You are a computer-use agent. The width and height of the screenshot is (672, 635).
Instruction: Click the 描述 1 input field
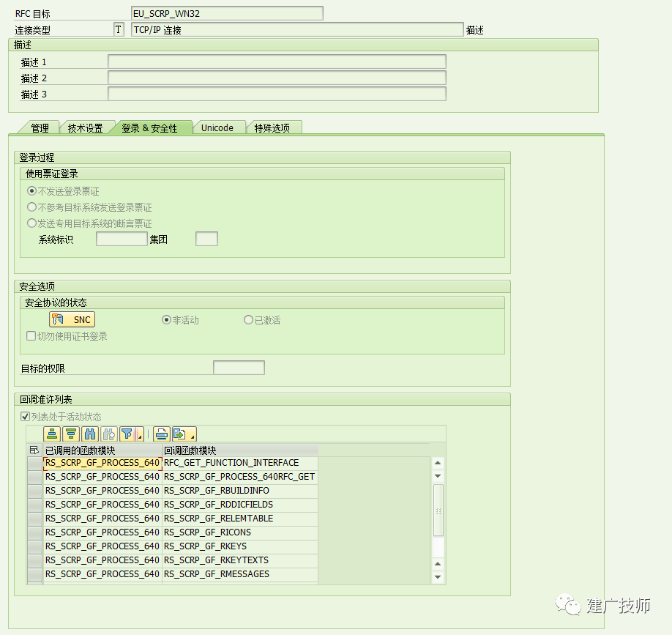tap(277, 62)
